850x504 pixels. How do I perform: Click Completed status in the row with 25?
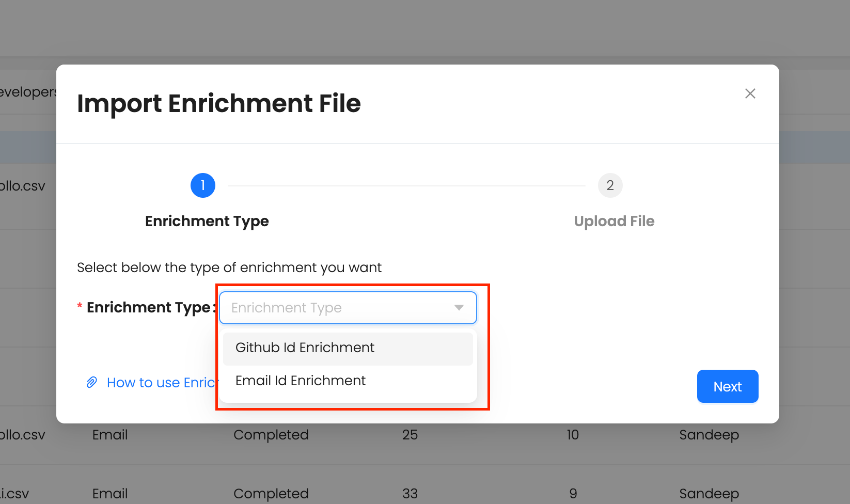point(271,435)
